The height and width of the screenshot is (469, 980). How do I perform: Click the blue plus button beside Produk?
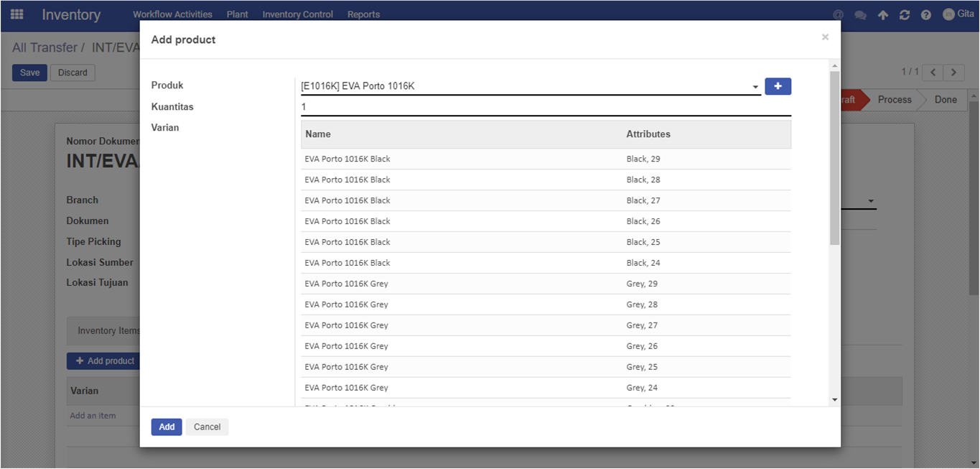pyautogui.click(x=778, y=86)
